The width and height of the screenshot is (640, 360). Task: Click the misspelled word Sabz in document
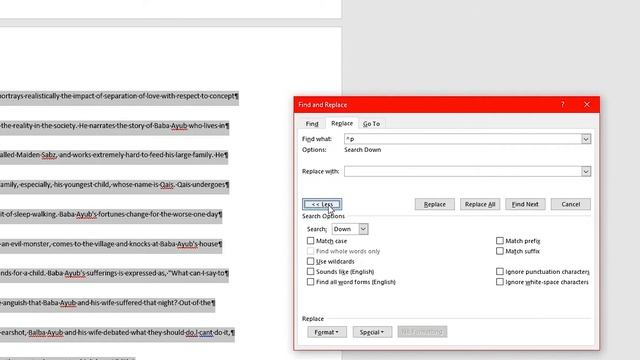[x=49, y=155]
